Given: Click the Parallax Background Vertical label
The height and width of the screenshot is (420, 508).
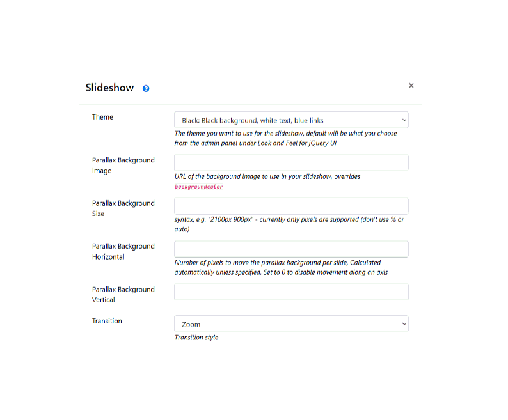Looking at the screenshot, I should coord(123,294).
